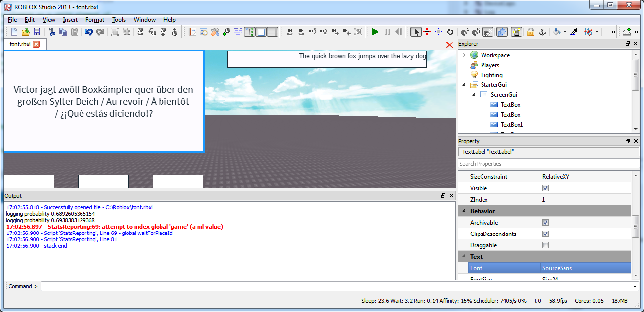The image size is (644, 312).
Task: Run the game with the green Play button
Action: tap(375, 32)
